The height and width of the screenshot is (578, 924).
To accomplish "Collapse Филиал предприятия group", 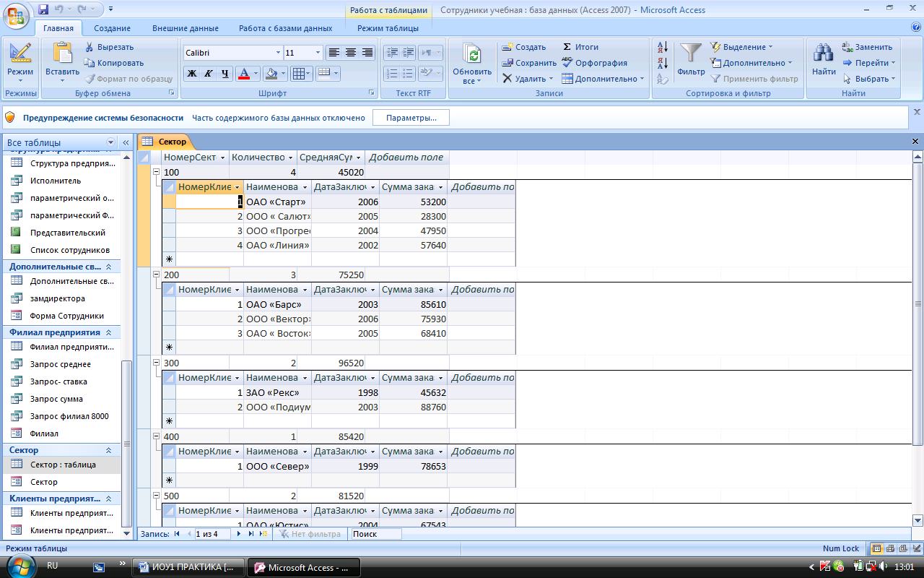I will point(109,332).
